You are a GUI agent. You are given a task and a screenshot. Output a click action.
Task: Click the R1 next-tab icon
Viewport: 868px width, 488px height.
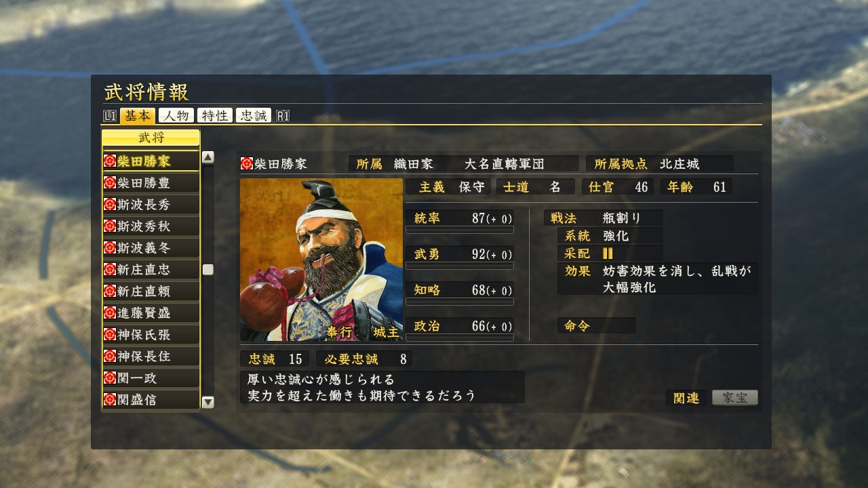[x=283, y=116]
